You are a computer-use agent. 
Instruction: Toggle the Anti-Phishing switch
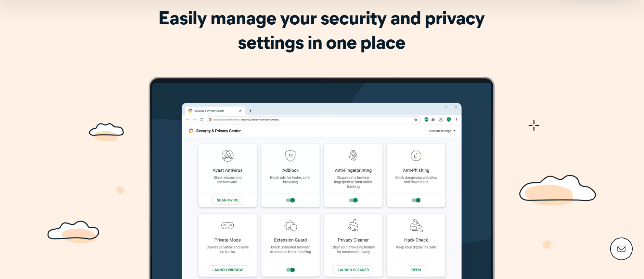(416, 200)
